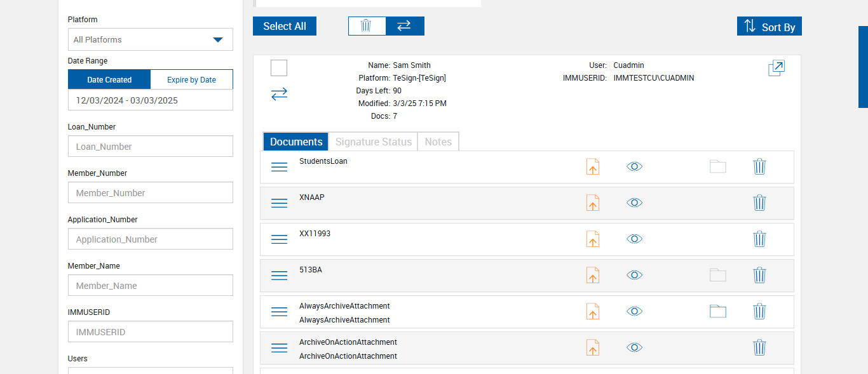This screenshot has width=868, height=374.
Task: Delete the 513BA document
Action: coord(759,276)
